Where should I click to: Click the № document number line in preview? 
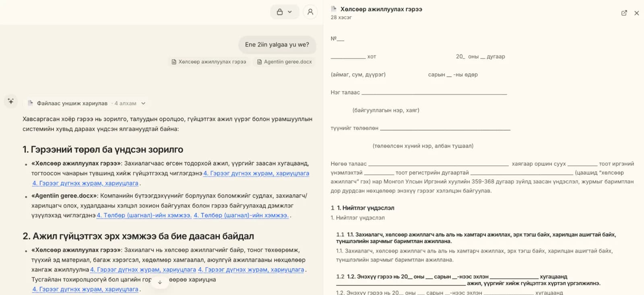click(337, 39)
